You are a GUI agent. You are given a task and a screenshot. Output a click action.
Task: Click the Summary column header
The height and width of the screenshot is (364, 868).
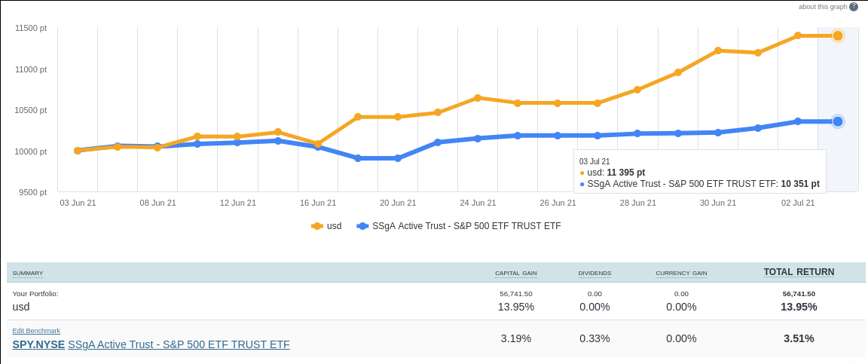tap(28, 273)
